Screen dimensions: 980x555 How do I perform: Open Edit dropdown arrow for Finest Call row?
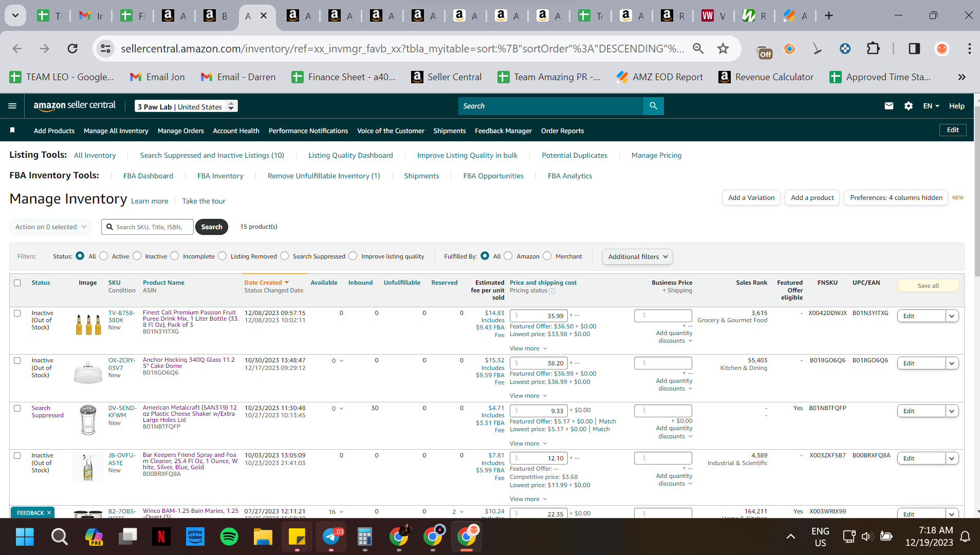pyautogui.click(x=952, y=316)
